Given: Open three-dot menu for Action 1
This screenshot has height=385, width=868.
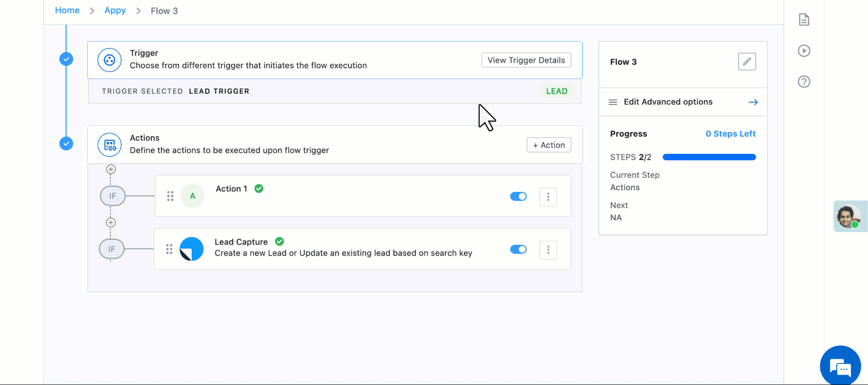Looking at the screenshot, I should coord(548,197).
